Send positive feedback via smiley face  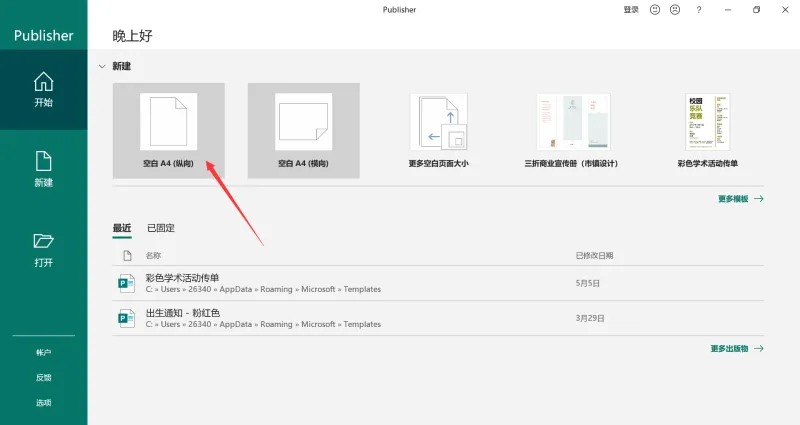click(655, 10)
